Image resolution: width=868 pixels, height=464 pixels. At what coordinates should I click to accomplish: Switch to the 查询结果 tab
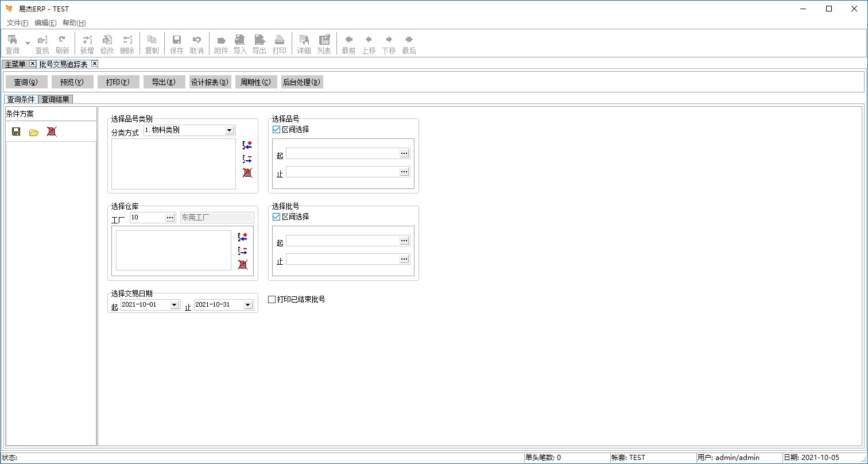click(56, 99)
